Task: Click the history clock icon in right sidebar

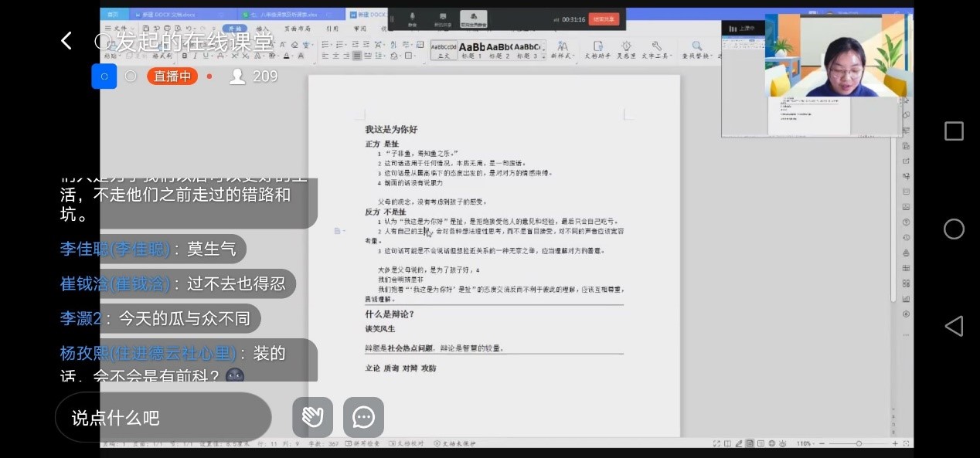Action: pos(906,238)
